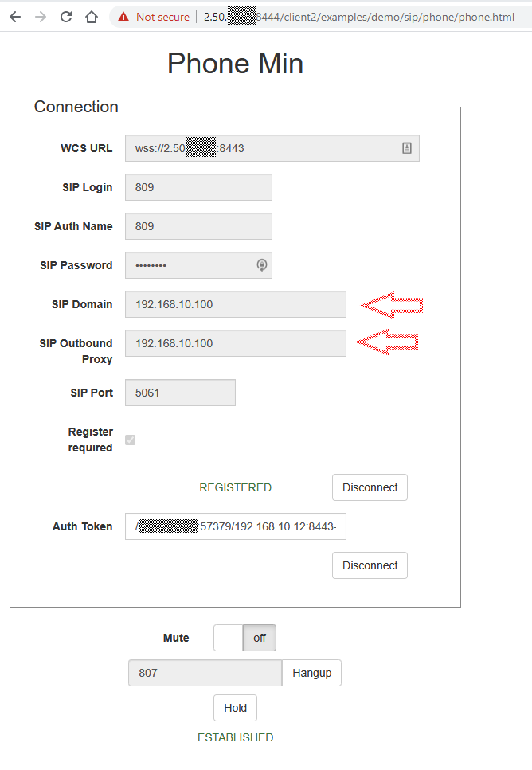Click the Disconnect button below Auth Token
Image resolution: width=532 pixels, height=770 pixels.
pyautogui.click(x=370, y=565)
